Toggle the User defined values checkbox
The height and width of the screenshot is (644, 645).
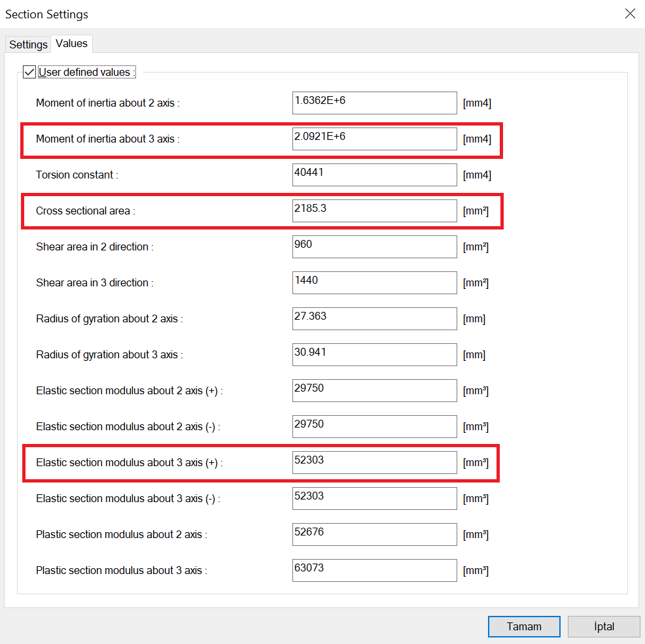click(29, 72)
